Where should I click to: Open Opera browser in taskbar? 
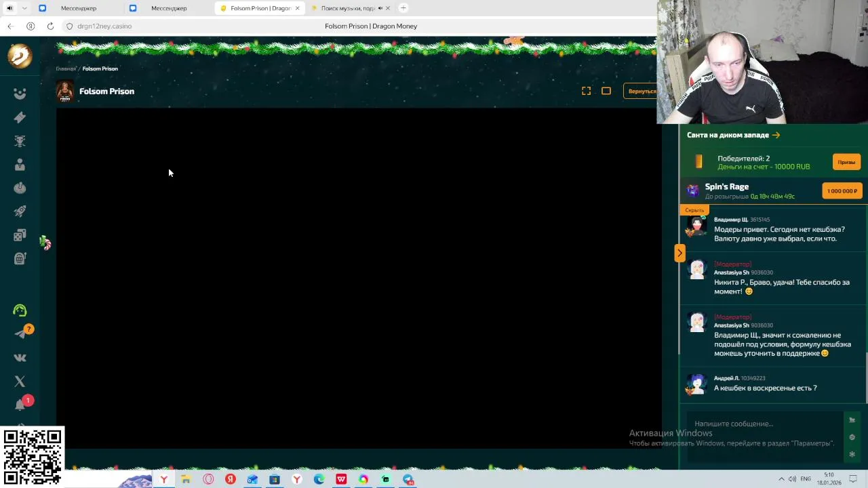(x=208, y=480)
